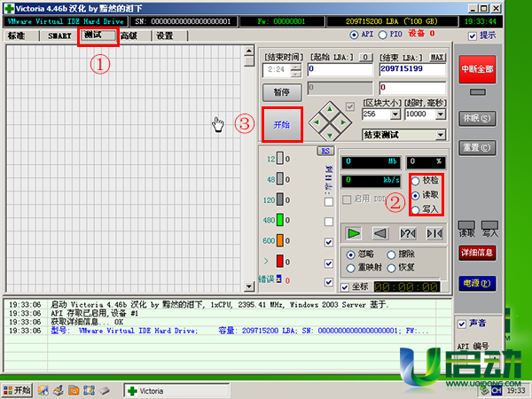This screenshot has height=399, width=532.
Task: Click the RS button above the block counters
Action: tap(325, 151)
